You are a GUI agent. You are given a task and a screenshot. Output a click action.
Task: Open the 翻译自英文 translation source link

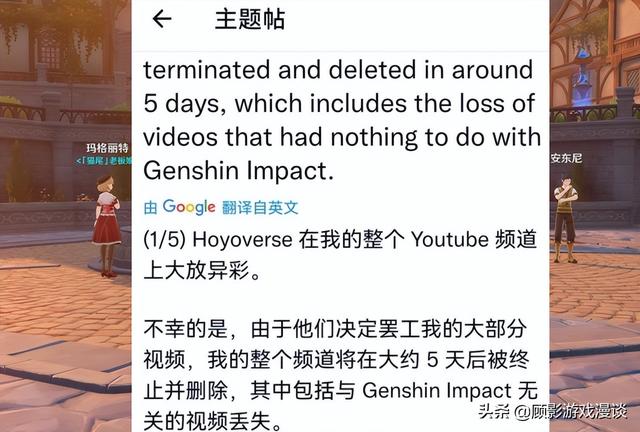click(x=260, y=208)
